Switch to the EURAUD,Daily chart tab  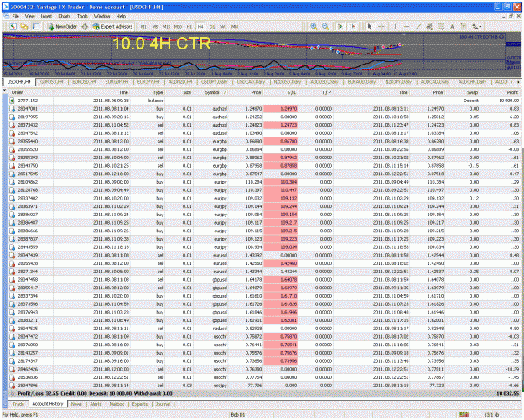361,82
